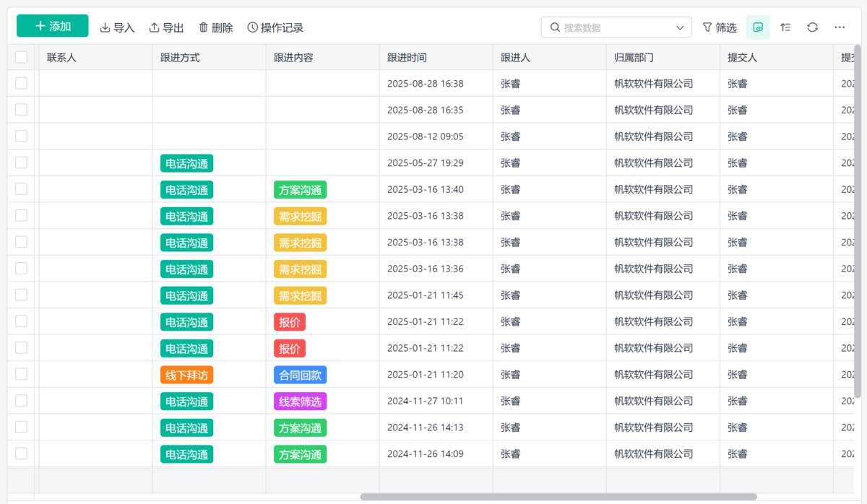This screenshot has width=867, height=504.
Task: Tick the select-all checkbox in the header
Action: point(21,57)
